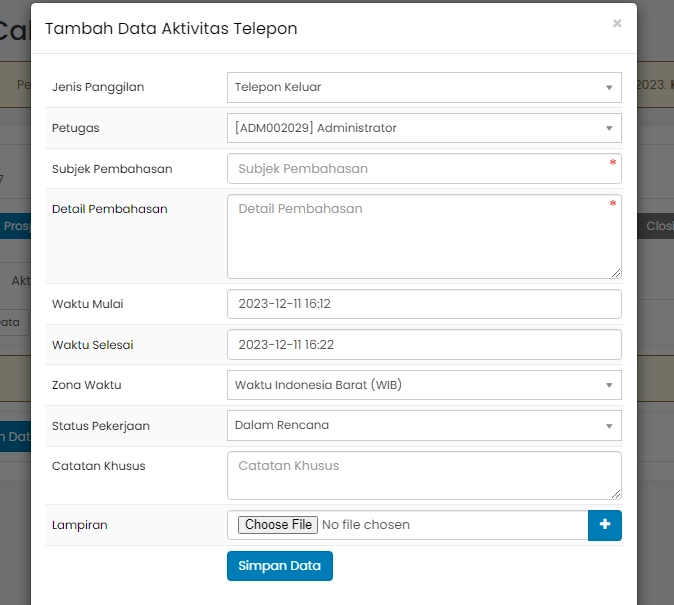This screenshot has height=605, width=674.
Task: Click the Simpan Data button
Action: coord(279,566)
